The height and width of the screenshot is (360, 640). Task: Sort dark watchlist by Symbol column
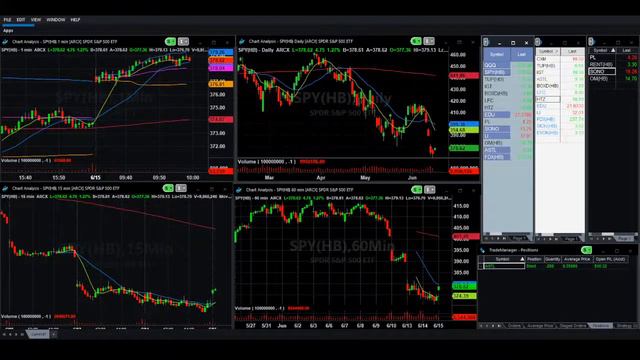pos(602,50)
